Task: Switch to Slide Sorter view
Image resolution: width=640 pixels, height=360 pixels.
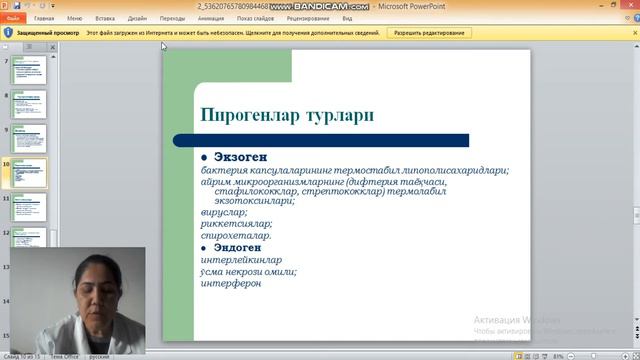Action: pyautogui.click(x=527, y=356)
